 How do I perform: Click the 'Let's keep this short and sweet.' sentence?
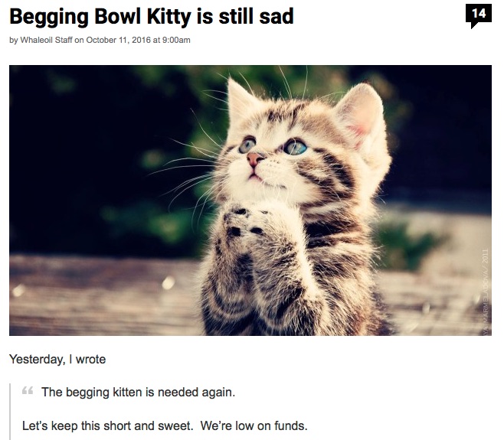point(107,426)
